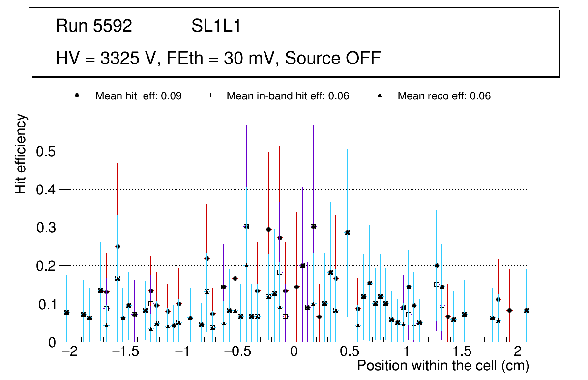
Task: Select the triangle marker at efficiency 0.2
Action: click(x=246, y=265)
